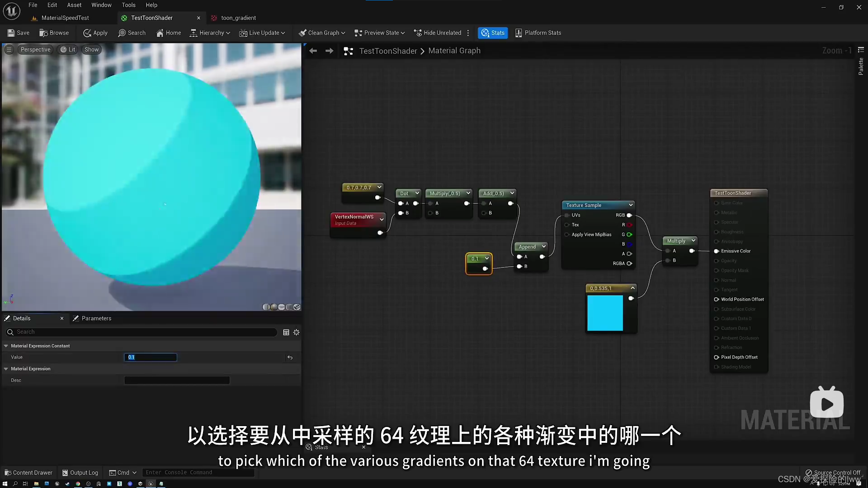The width and height of the screenshot is (868, 488).
Task: Click the Value input field
Action: pos(150,357)
